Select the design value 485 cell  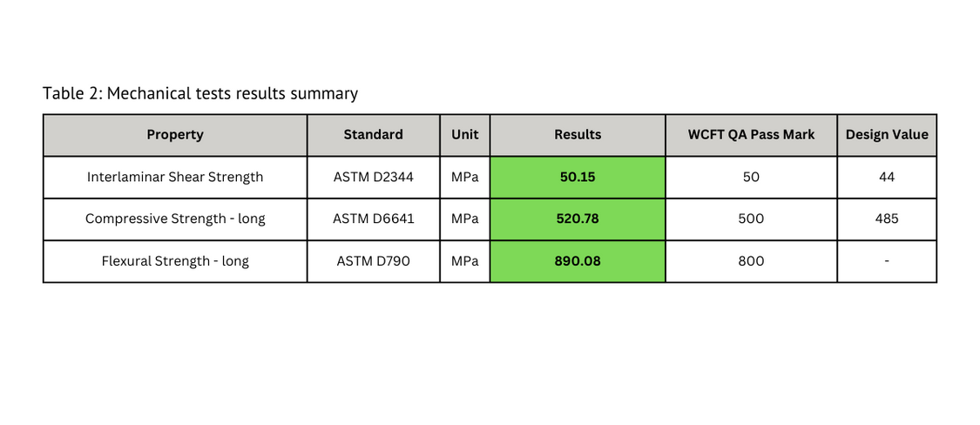(887, 219)
